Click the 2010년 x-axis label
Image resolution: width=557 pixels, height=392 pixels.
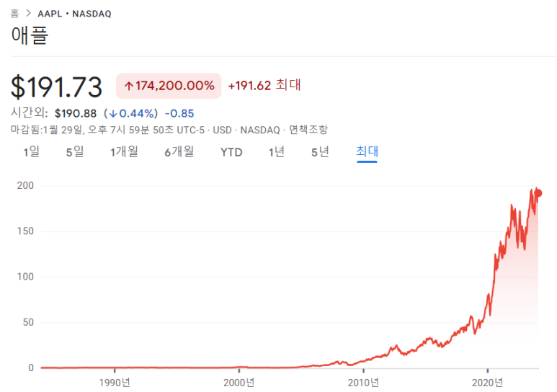click(364, 382)
